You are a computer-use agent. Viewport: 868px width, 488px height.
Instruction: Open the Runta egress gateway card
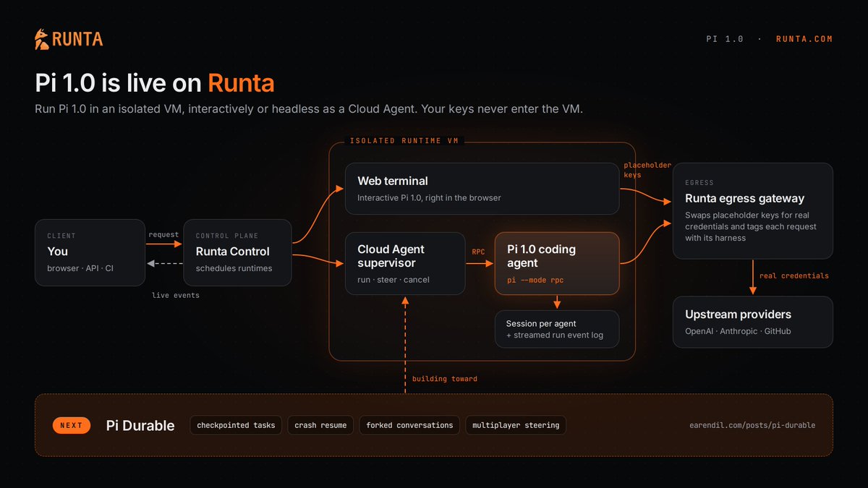click(753, 211)
